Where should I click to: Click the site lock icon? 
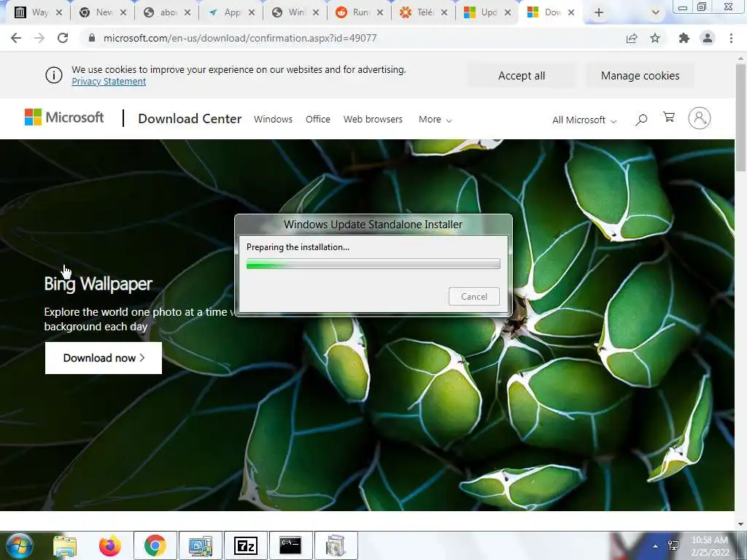92,38
